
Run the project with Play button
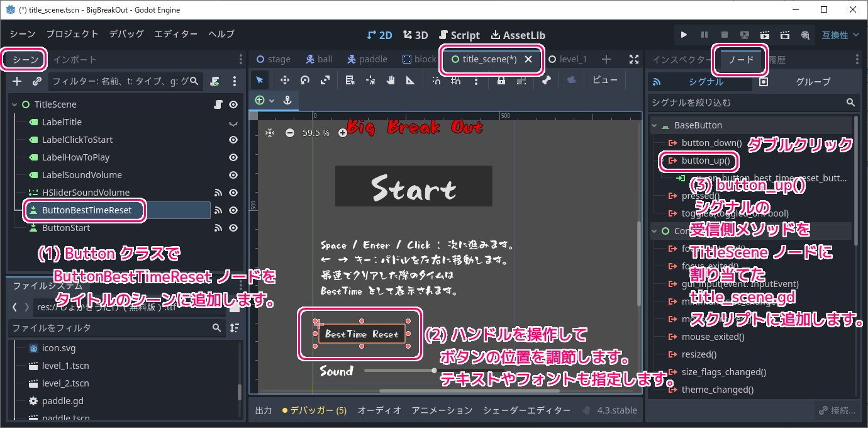[684, 35]
